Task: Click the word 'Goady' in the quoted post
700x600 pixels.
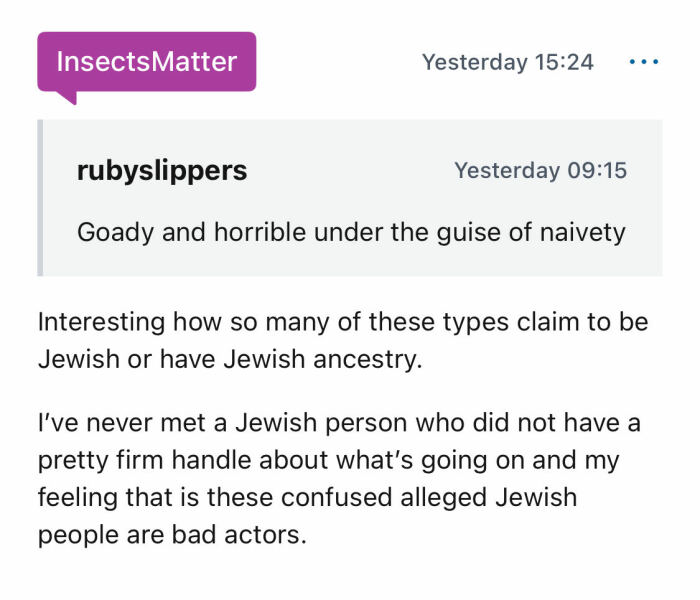Action: point(108,232)
